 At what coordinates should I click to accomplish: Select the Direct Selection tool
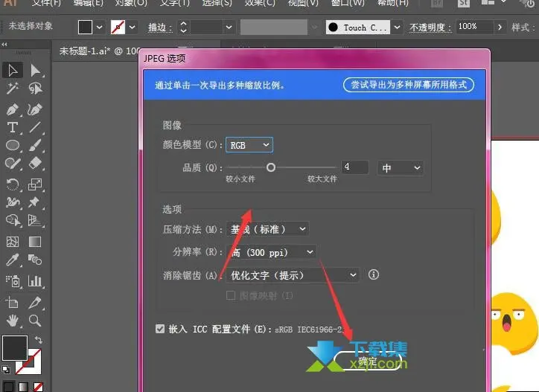tap(35, 70)
